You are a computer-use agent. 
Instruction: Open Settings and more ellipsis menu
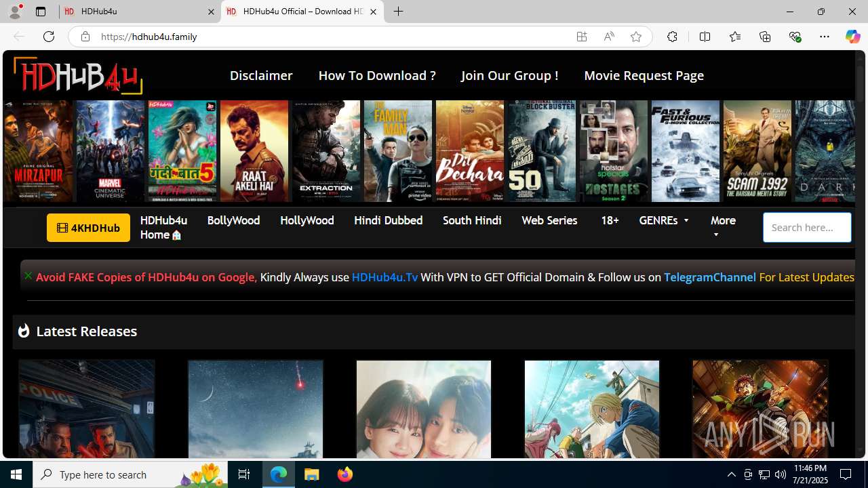pos(825,37)
